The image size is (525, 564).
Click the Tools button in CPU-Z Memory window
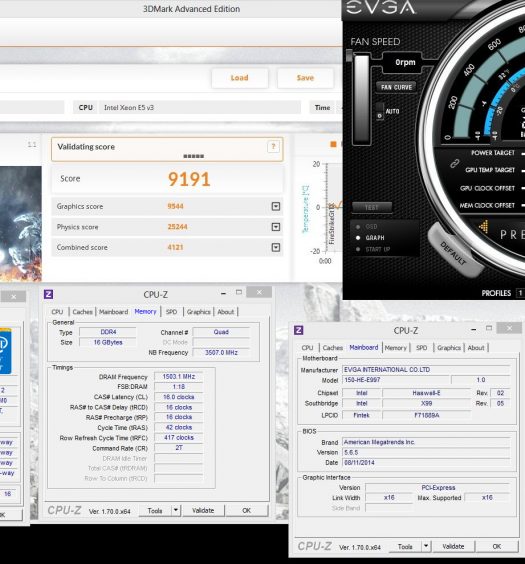155,510
